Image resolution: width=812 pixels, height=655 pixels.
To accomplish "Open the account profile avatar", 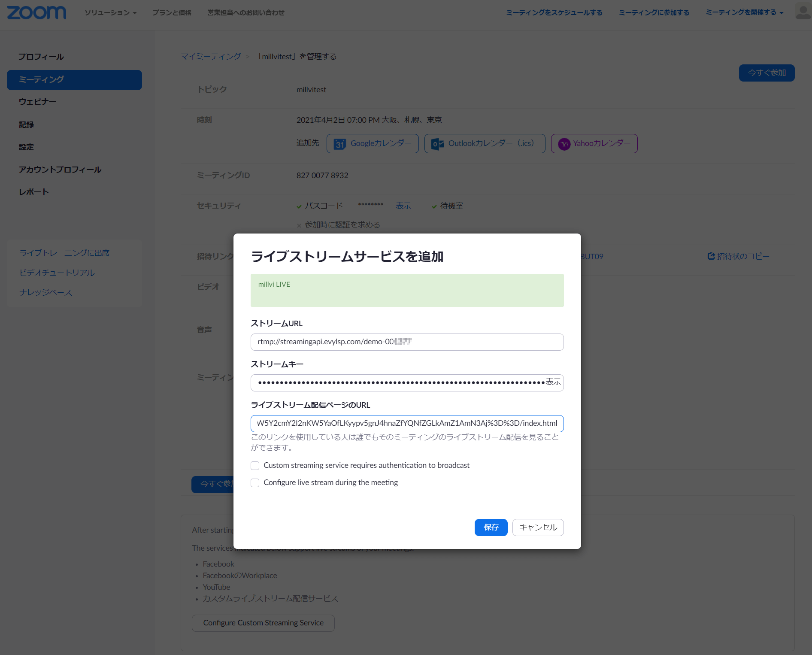I will tap(802, 12).
